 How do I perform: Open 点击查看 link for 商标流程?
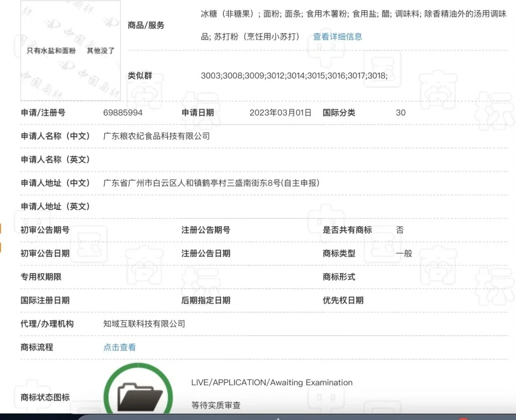[x=119, y=347]
